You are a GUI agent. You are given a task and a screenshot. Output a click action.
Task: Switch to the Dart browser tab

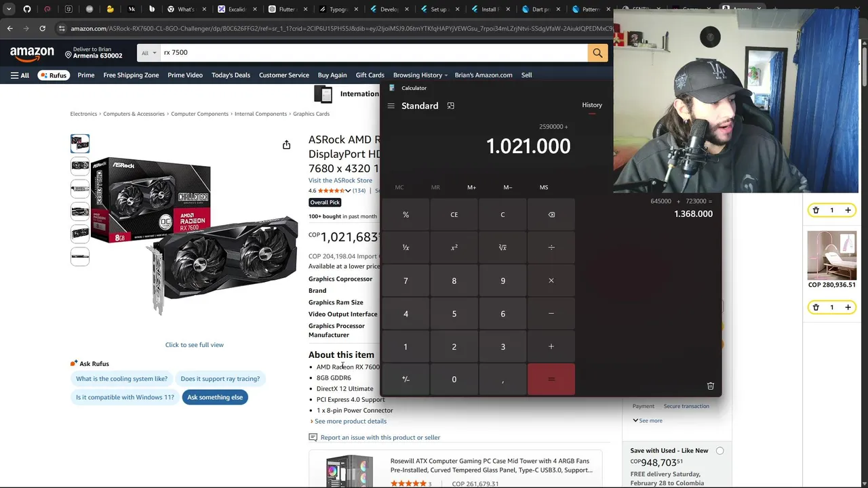pos(540,9)
